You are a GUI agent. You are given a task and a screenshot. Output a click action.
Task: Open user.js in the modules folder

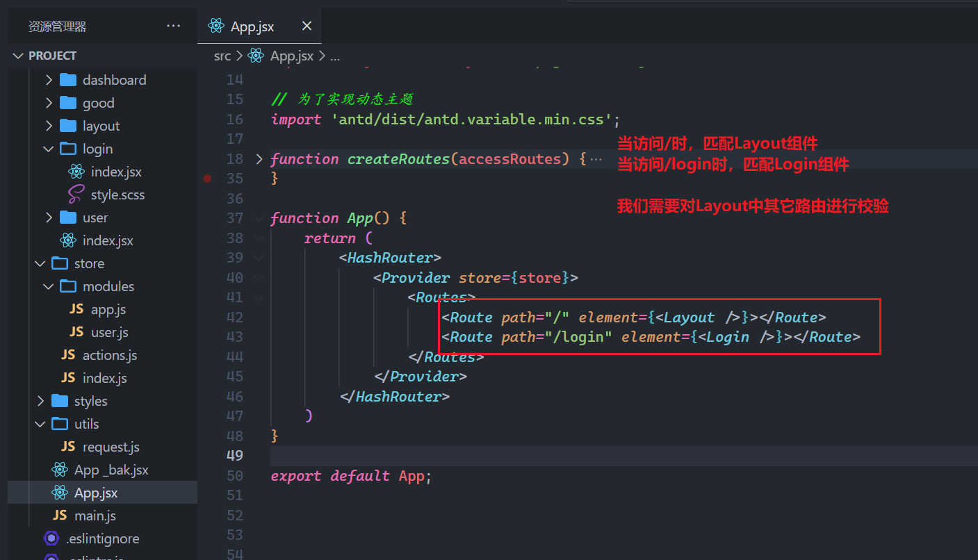(x=110, y=332)
